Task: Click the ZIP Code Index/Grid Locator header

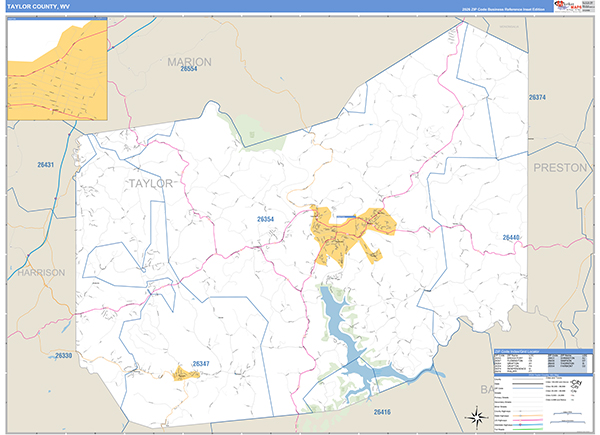Action: 543,351
